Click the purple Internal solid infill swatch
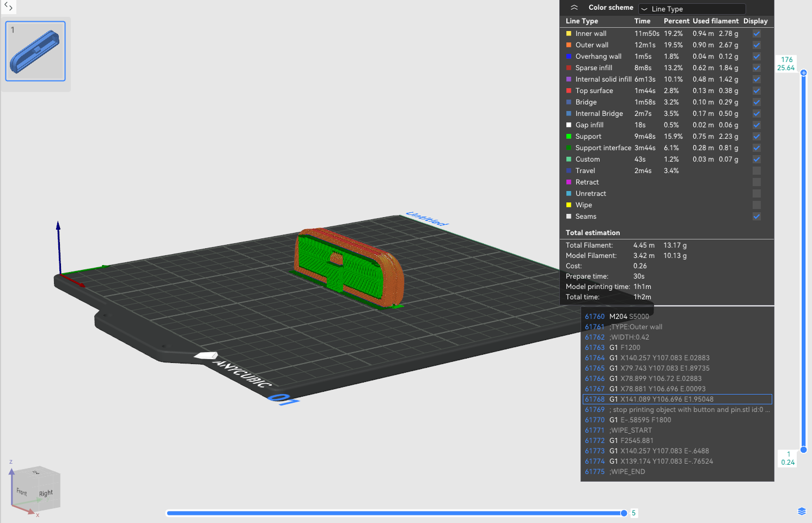812x523 pixels. tap(569, 79)
